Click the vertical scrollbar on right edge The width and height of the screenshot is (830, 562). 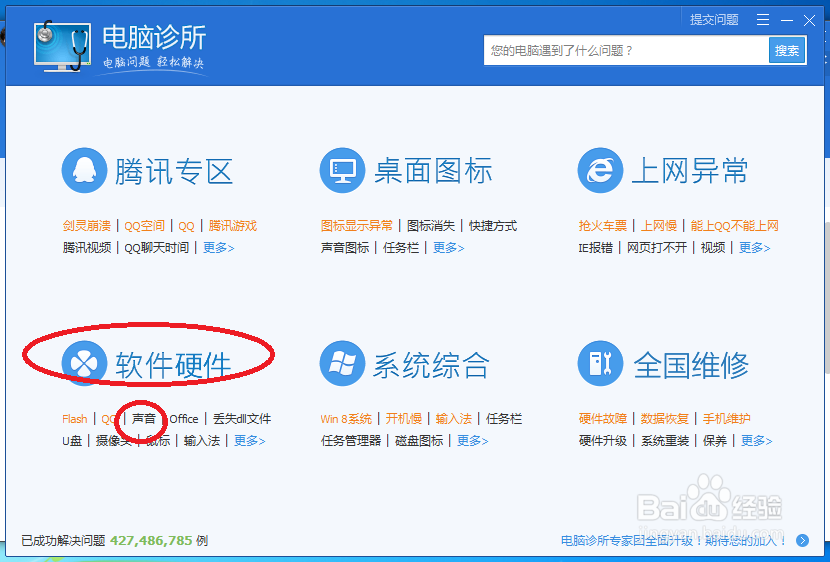coord(827,296)
